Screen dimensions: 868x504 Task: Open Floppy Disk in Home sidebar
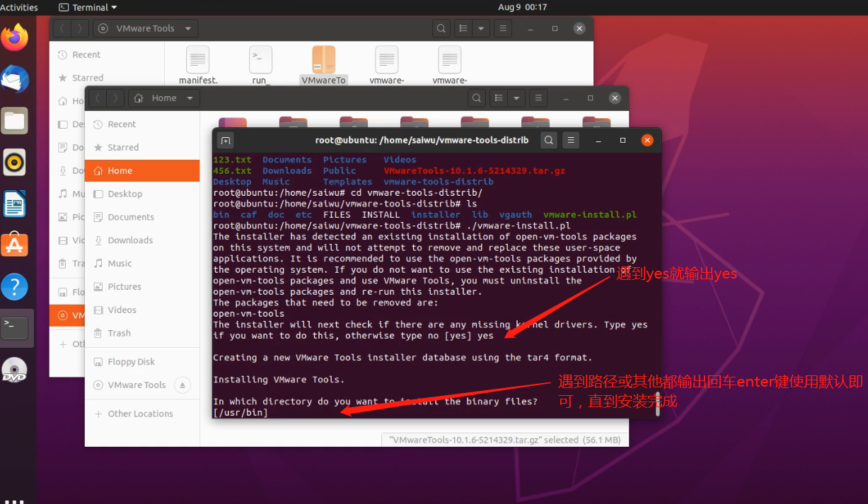pyautogui.click(x=142, y=362)
